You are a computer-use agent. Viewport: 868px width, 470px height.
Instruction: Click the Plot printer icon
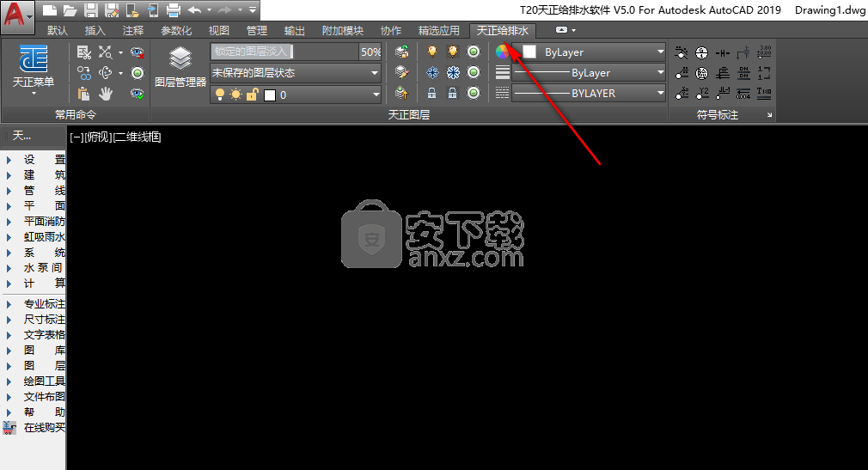[174, 10]
